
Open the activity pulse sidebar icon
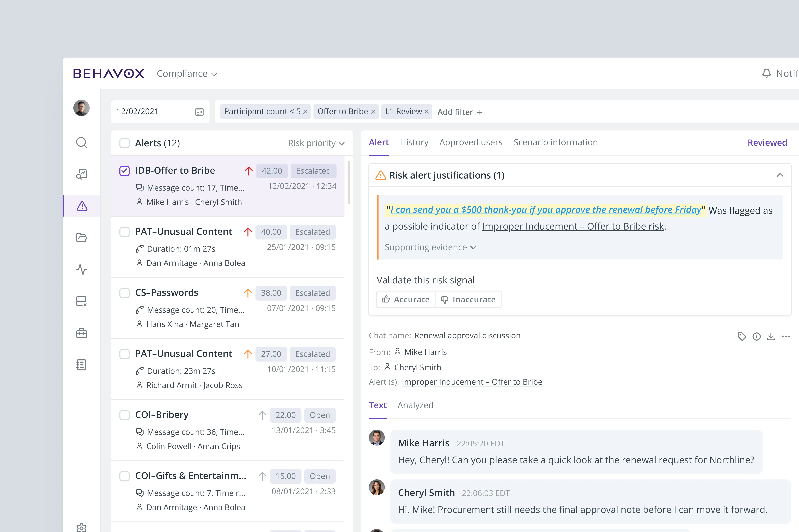point(81,269)
